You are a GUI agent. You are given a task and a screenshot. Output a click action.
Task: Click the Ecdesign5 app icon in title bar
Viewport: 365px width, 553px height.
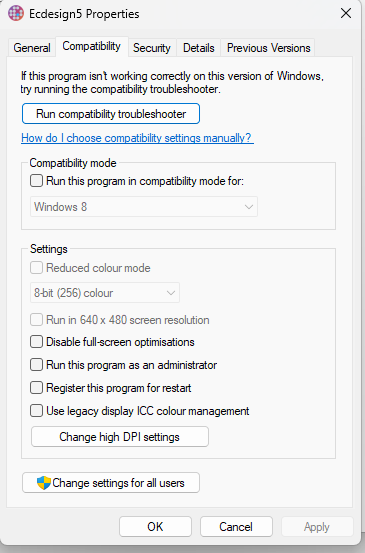coord(16,13)
